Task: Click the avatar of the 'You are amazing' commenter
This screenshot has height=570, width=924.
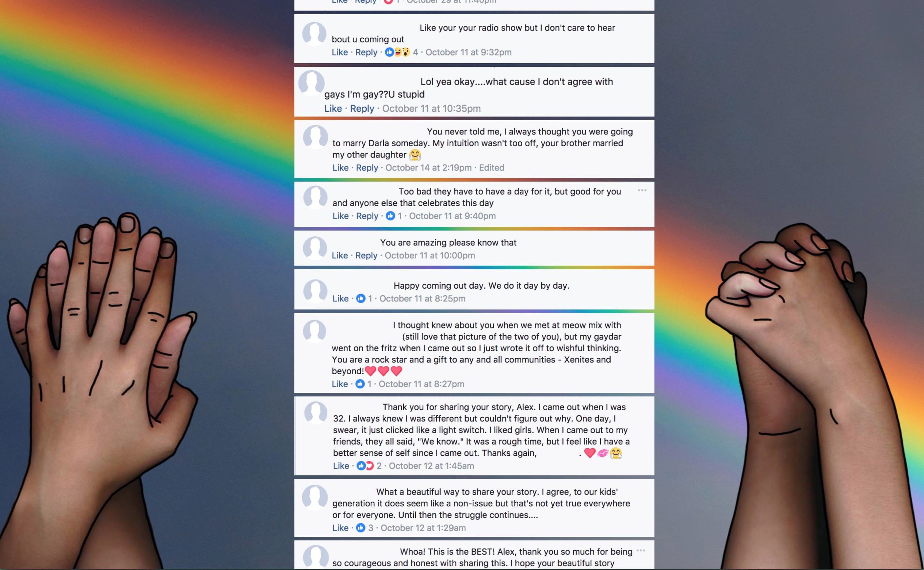Action: pos(315,248)
